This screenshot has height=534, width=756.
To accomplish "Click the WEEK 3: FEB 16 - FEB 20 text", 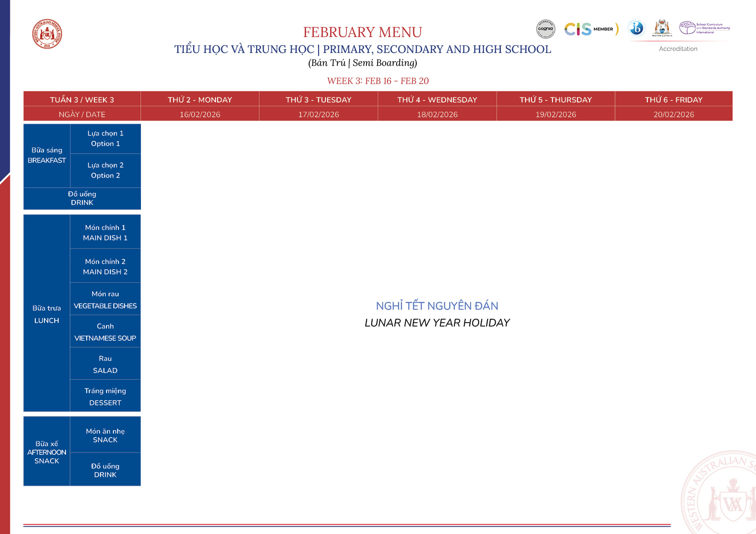I will click(x=378, y=81).
